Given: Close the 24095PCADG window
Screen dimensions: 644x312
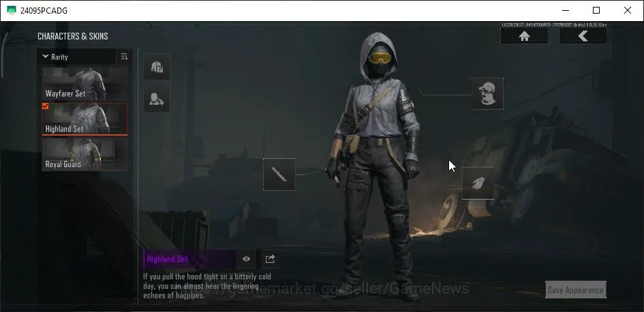Looking at the screenshot, I should [628, 10].
